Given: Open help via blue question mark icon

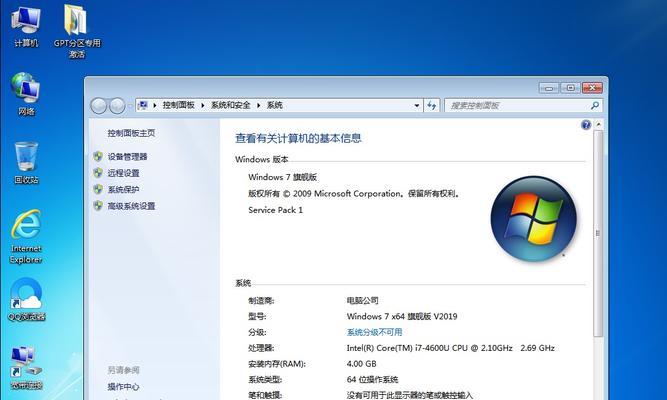Looking at the screenshot, I should click(x=586, y=125).
